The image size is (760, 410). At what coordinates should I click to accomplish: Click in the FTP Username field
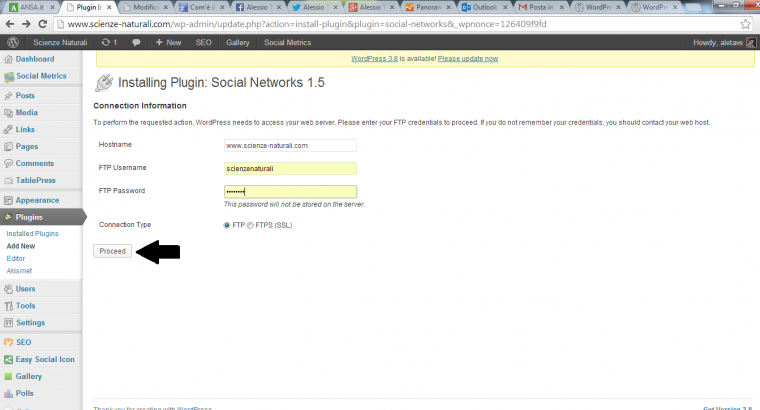click(290, 169)
